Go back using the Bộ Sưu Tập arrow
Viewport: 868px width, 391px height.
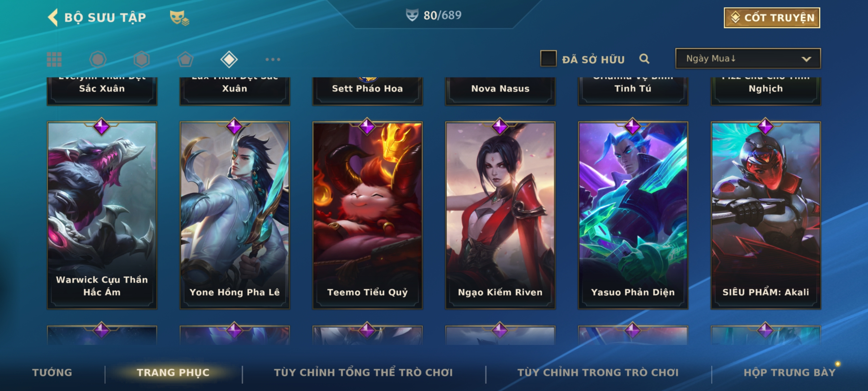(53, 17)
